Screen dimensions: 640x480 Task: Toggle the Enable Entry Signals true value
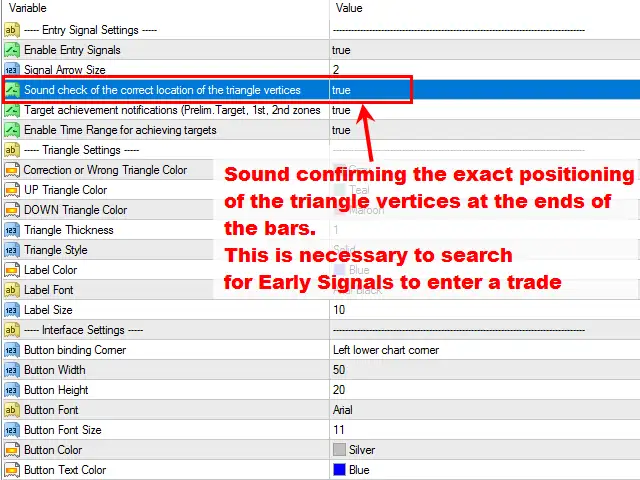(x=341, y=50)
